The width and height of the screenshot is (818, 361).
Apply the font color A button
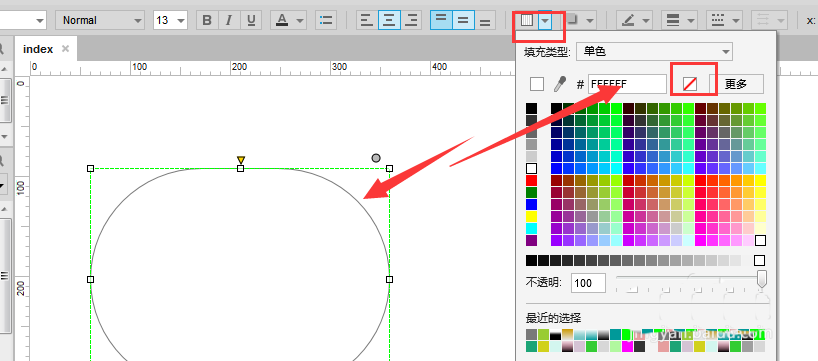pyautogui.click(x=282, y=20)
